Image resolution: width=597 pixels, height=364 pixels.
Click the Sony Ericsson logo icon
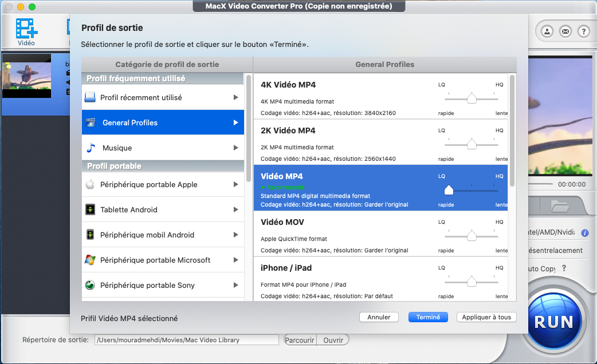[90, 285]
